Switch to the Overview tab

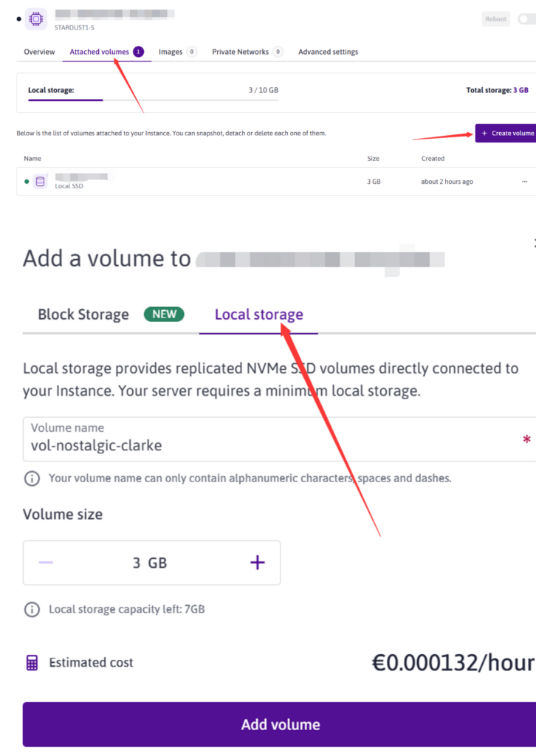[39, 52]
